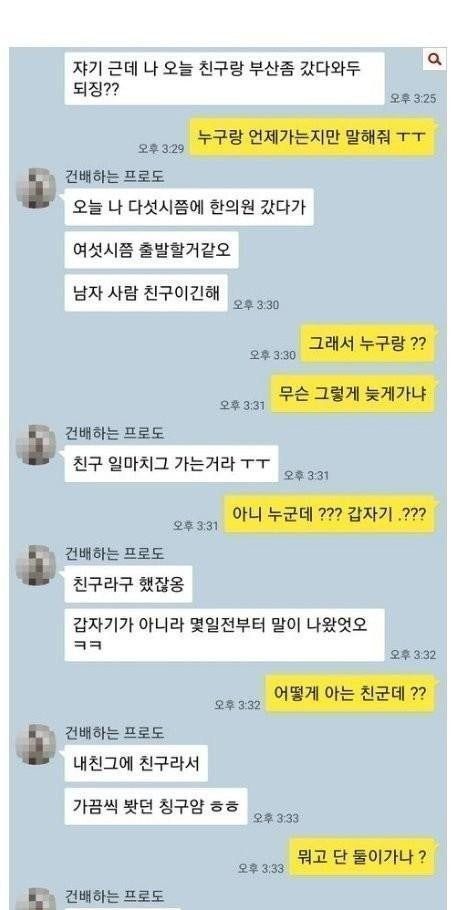The image size is (455, 910).
Task: Open the chat search magnifier icon
Action: click(x=434, y=59)
